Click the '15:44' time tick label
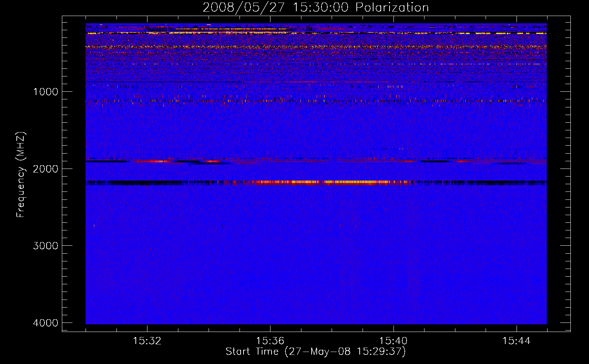Viewport: 589px width, 364px height. pyautogui.click(x=517, y=341)
